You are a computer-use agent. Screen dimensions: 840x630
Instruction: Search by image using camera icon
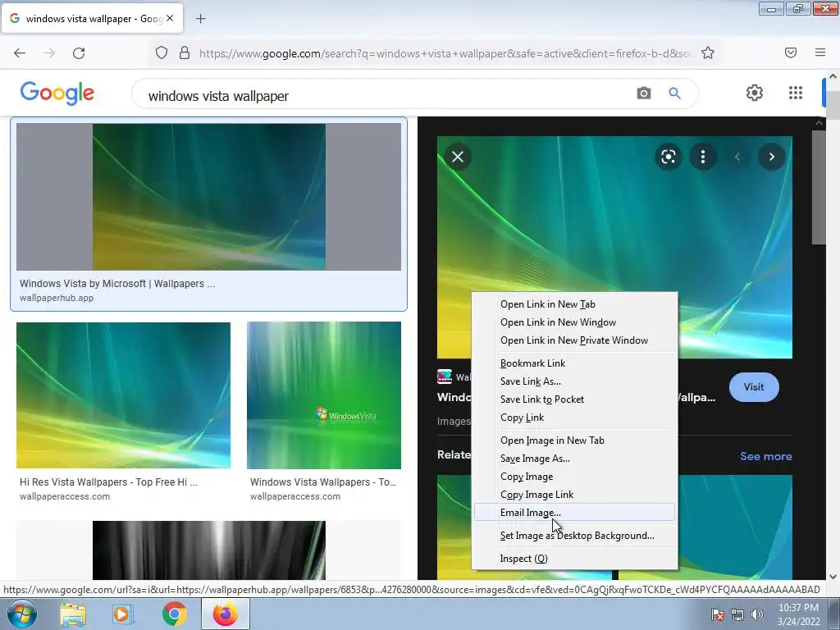644,94
